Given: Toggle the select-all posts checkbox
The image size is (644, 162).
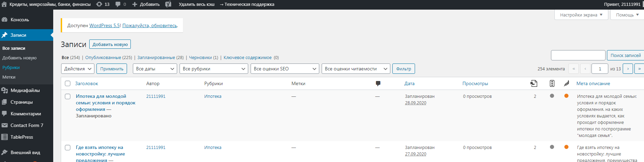Looking at the screenshot, I should 68,83.
